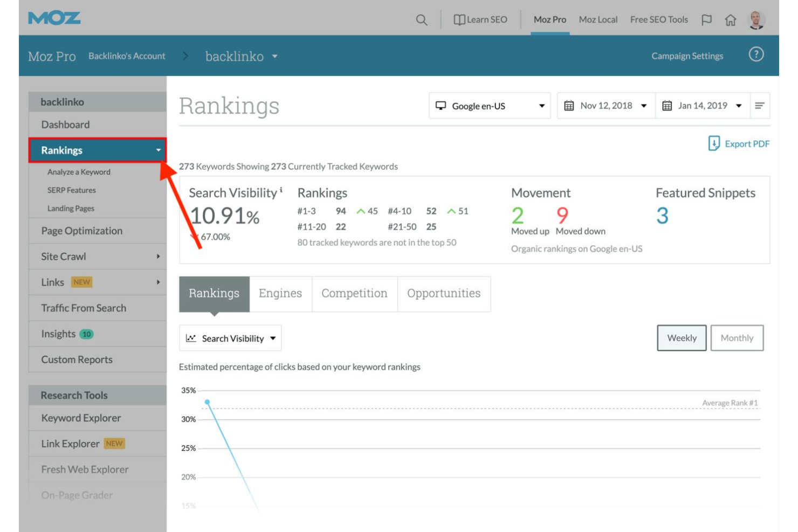Open Landing Pages in sidebar

[71, 209]
